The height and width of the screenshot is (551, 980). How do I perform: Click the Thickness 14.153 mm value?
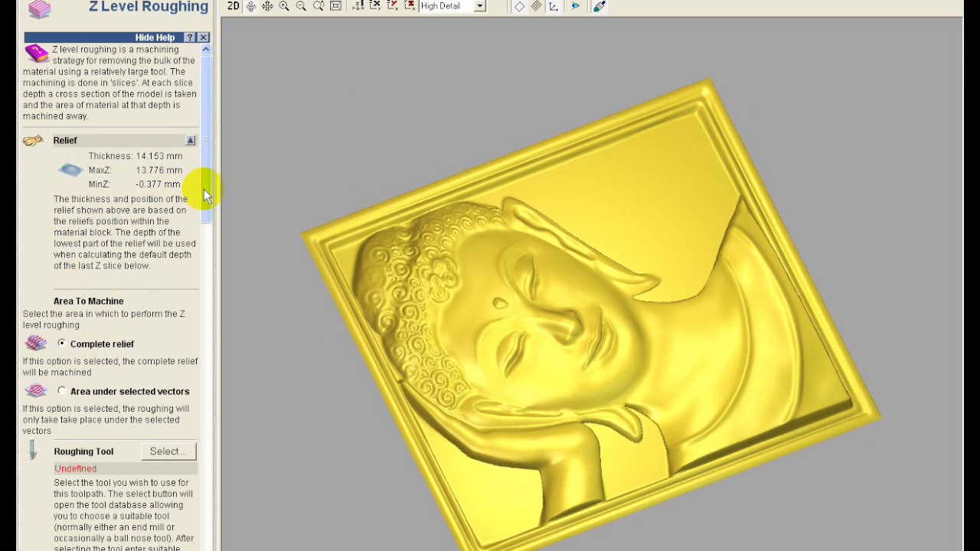tap(159, 156)
